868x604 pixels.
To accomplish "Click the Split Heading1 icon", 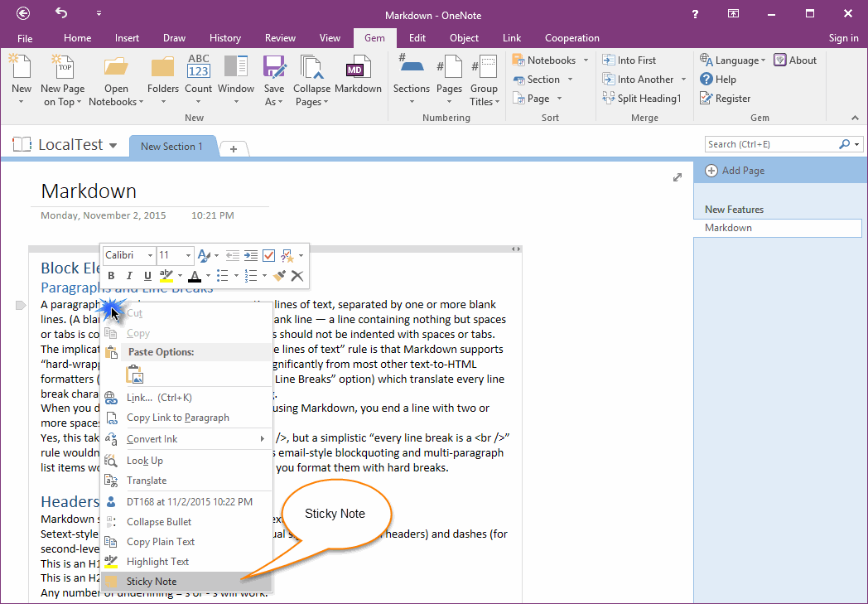I will point(642,99).
